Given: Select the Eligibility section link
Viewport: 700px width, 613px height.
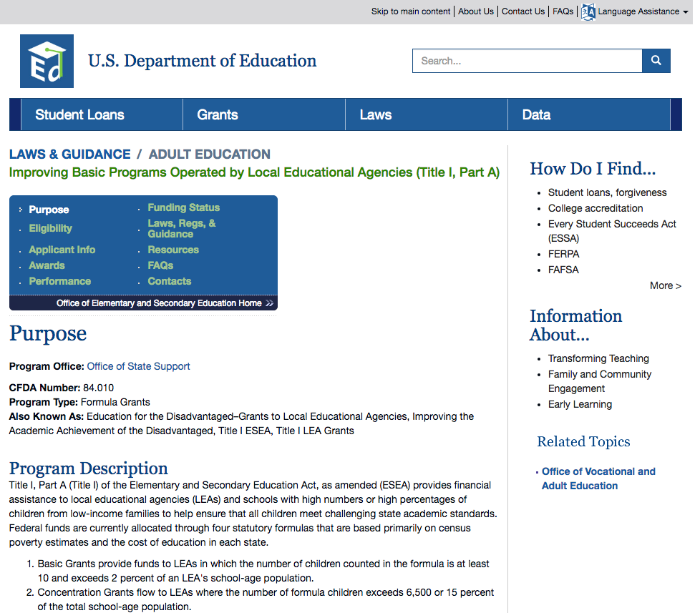Looking at the screenshot, I should tap(50, 228).
